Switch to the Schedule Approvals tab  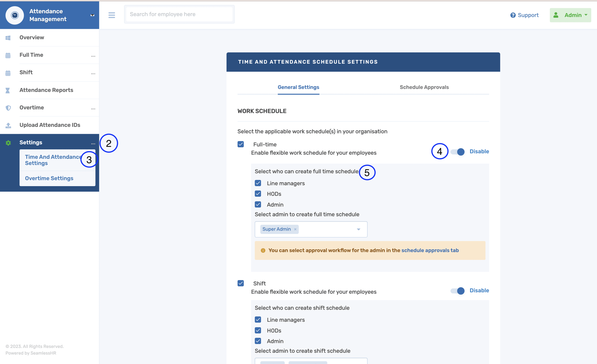(x=424, y=87)
